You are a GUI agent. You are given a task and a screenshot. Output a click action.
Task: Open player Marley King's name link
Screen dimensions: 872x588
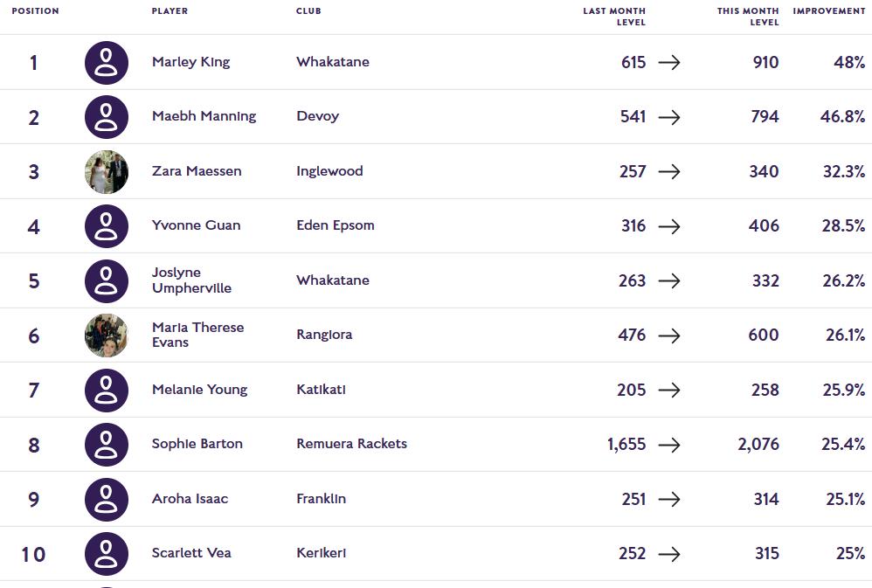(x=190, y=62)
